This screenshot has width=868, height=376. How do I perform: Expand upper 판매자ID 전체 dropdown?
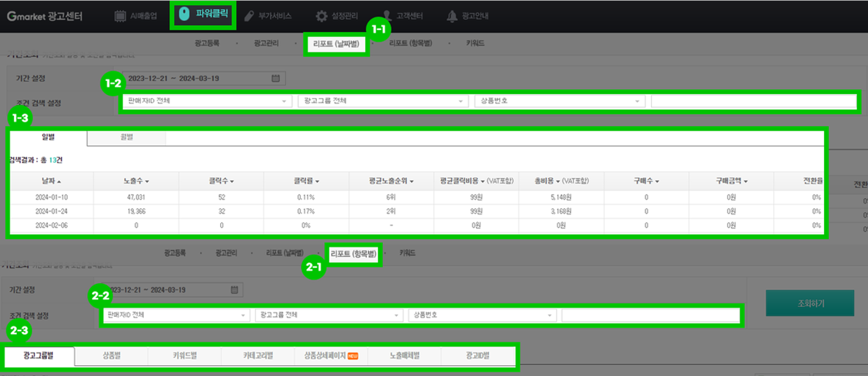[x=207, y=101]
